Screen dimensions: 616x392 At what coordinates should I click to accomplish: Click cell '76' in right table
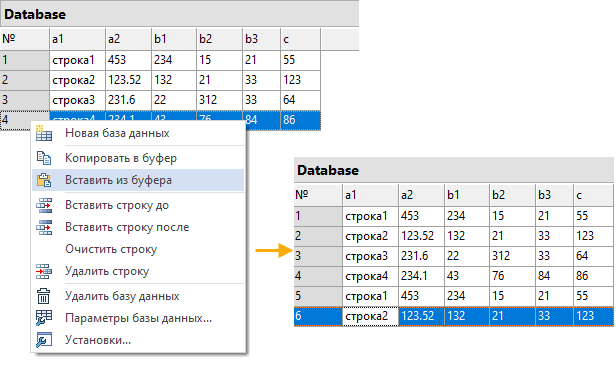click(x=513, y=276)
